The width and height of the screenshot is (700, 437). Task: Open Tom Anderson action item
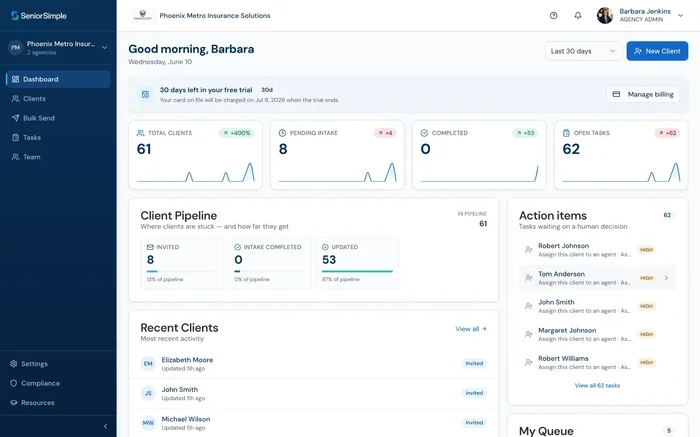tap(597, 278)
